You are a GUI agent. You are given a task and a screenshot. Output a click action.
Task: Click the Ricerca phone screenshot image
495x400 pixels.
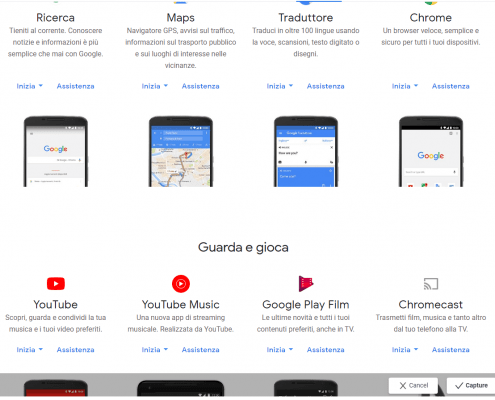pyautogui.click(x=56, y=151)
